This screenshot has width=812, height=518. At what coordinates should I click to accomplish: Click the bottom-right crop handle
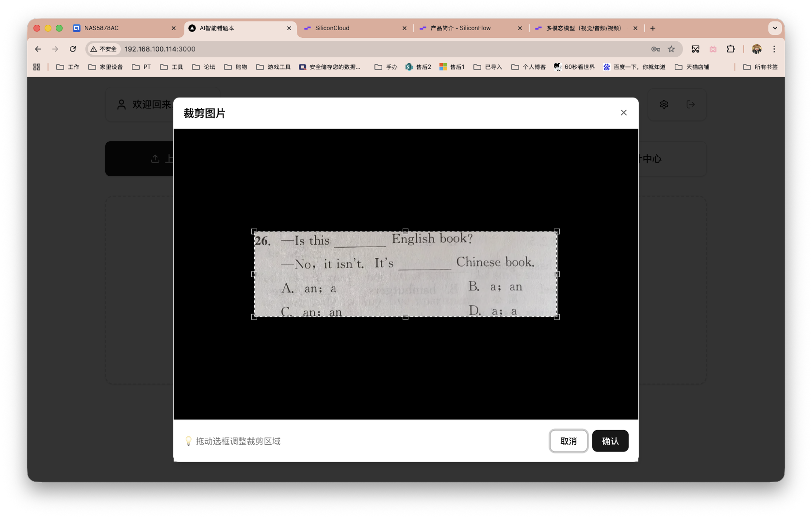point(557,317)
